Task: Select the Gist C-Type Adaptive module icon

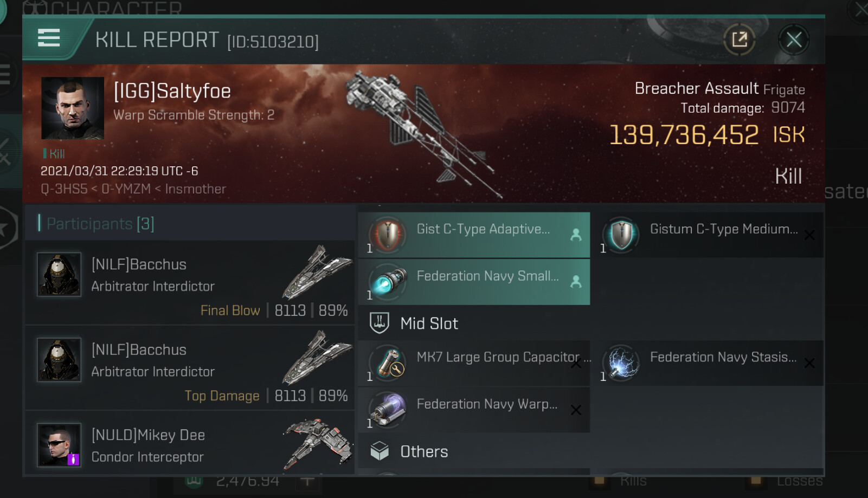Action: pyautogui.click(x=388, y=235)
